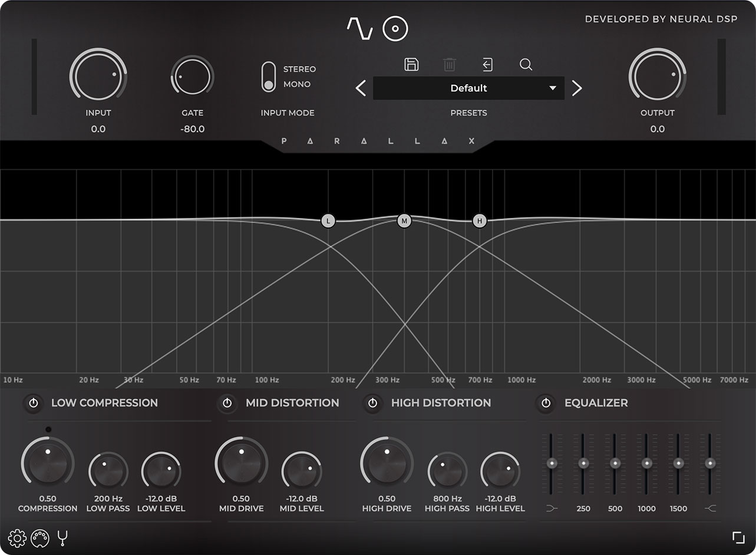This screenshot has width=756, height=555.
Task: Save the current preset
Action: pyautogui.click(x=411, y=64)
